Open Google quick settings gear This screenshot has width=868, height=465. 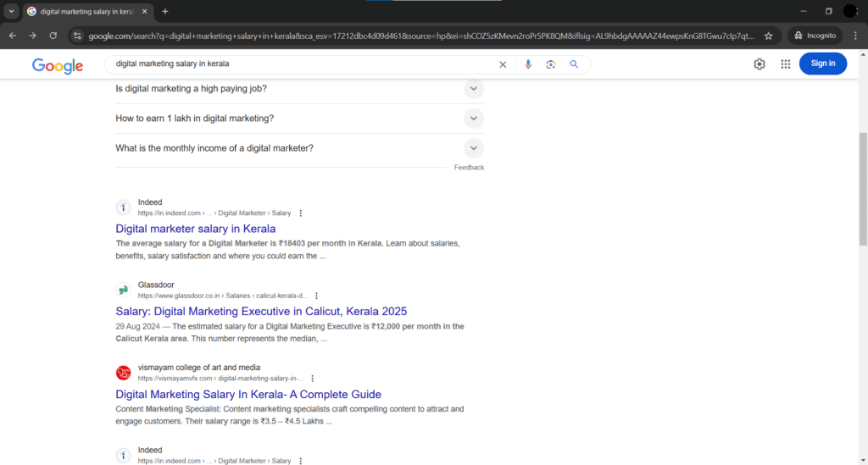tap(759, 64)
